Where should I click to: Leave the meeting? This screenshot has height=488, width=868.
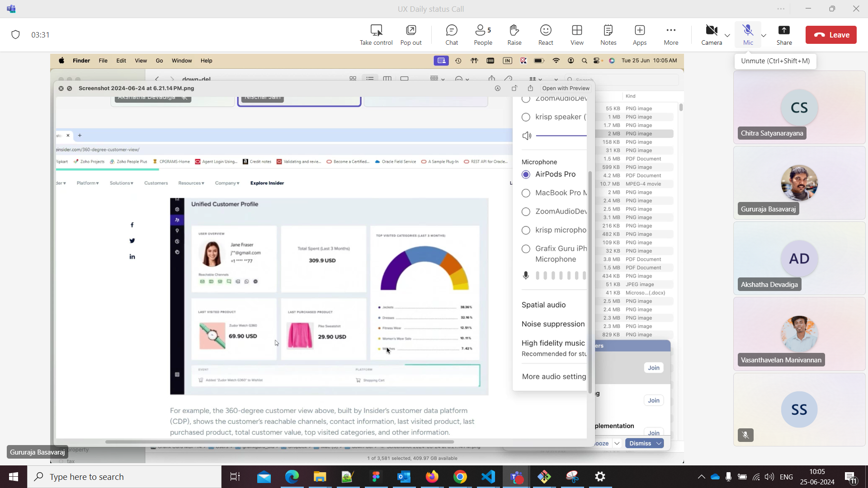(x=831, y=35)
